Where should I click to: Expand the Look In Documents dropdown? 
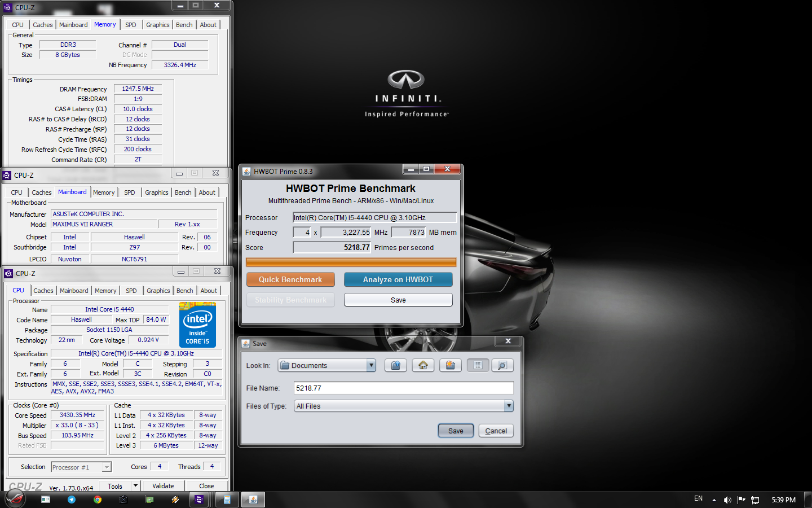pyautogui.click(x=371, y=366)
